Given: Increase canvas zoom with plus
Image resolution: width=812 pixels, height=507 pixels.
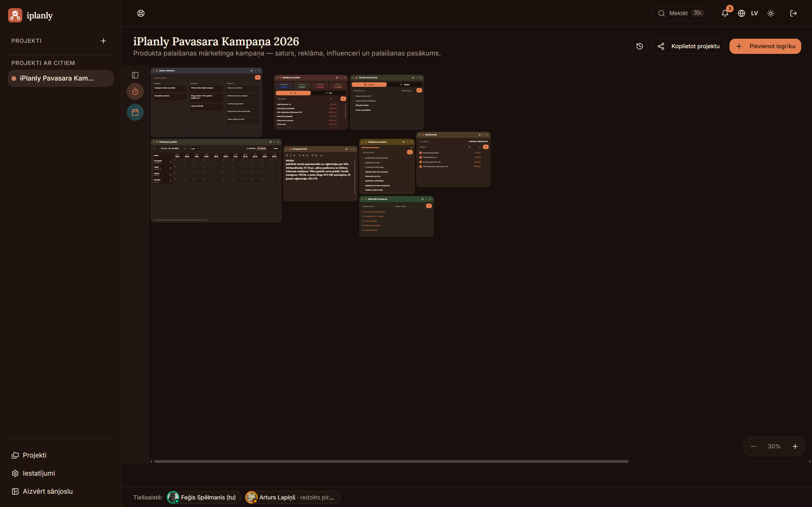Looking at the screenshot, I should (x=795, y=446).
